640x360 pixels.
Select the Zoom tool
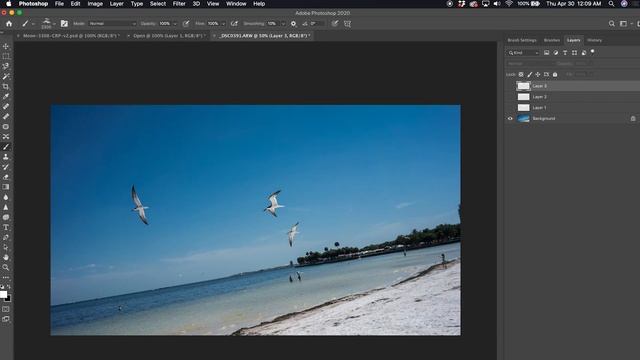point(6,267)
